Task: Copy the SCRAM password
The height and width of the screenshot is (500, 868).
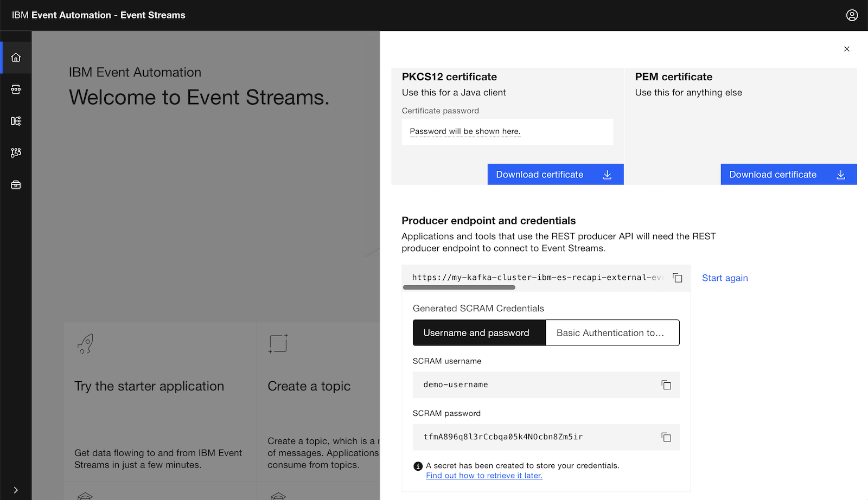Action: [x=666, y=437]
